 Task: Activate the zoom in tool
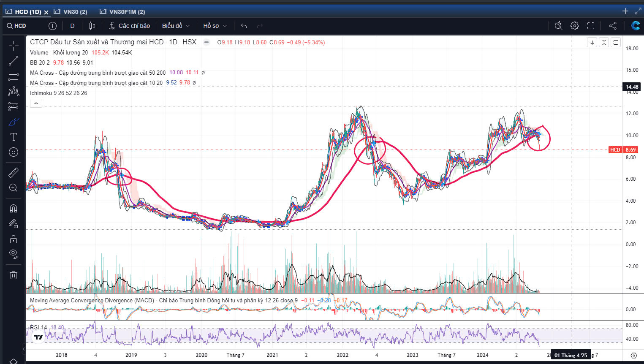[14, 187]
